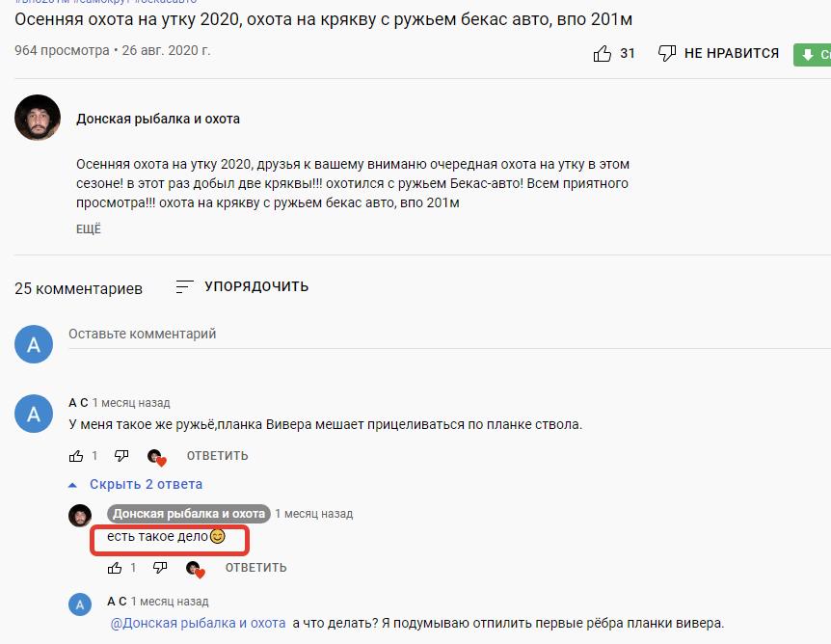This screenshot has height=644, width=831.
Task: Open the Донская рыбалка и охота channel name
Action: click(x=158, y=119)
